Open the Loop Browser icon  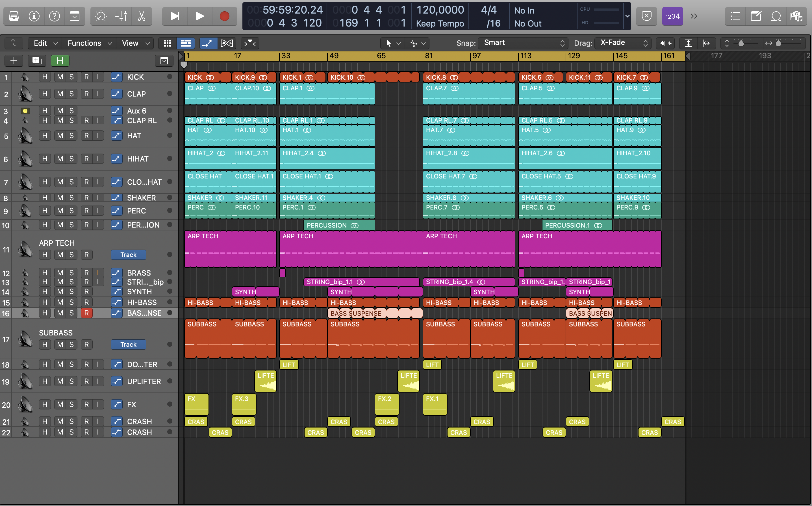[x=776, y=16]
